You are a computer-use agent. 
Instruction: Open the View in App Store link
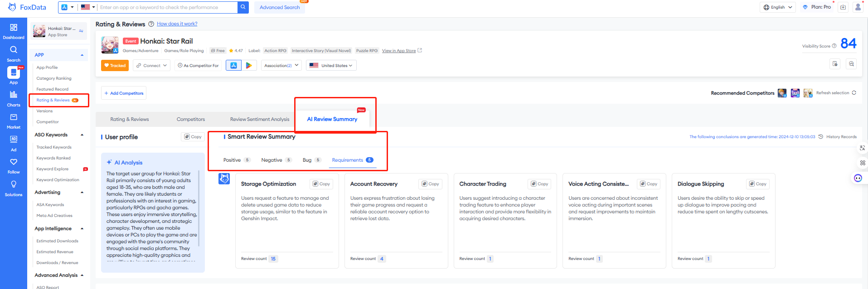pos(402,51)
